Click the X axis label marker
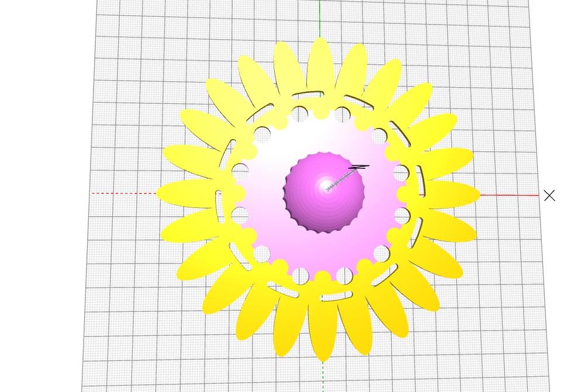This screenshot has height=392, width=574. click(x=549, y=195)
